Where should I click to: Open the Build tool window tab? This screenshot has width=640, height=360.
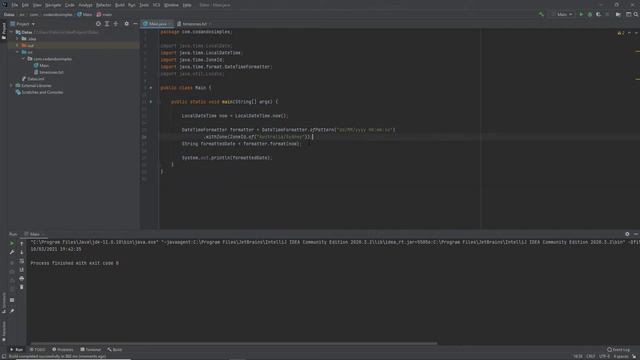(115, 350)
